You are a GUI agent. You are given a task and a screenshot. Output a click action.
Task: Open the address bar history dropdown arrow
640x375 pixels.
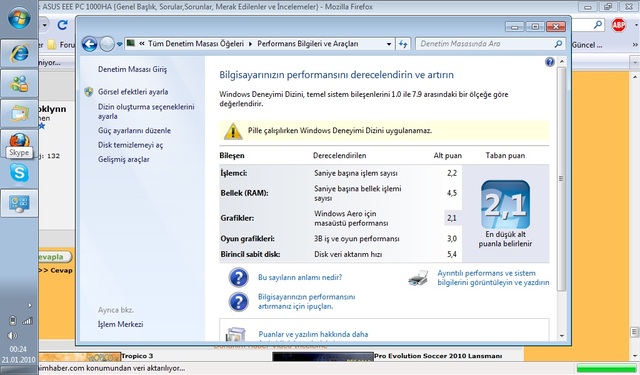coord(389,44)
